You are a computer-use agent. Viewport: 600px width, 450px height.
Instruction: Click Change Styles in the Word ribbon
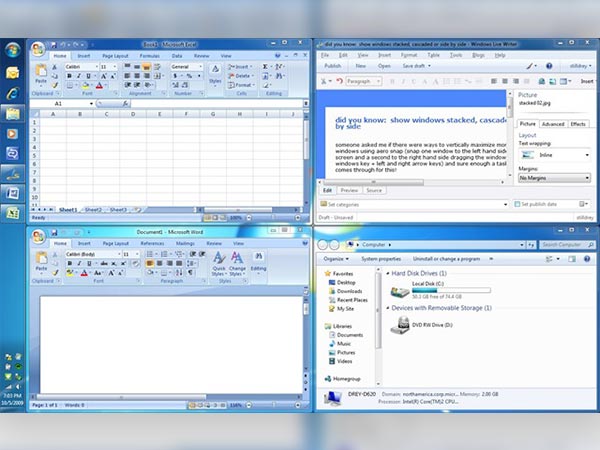coord(237,268)
